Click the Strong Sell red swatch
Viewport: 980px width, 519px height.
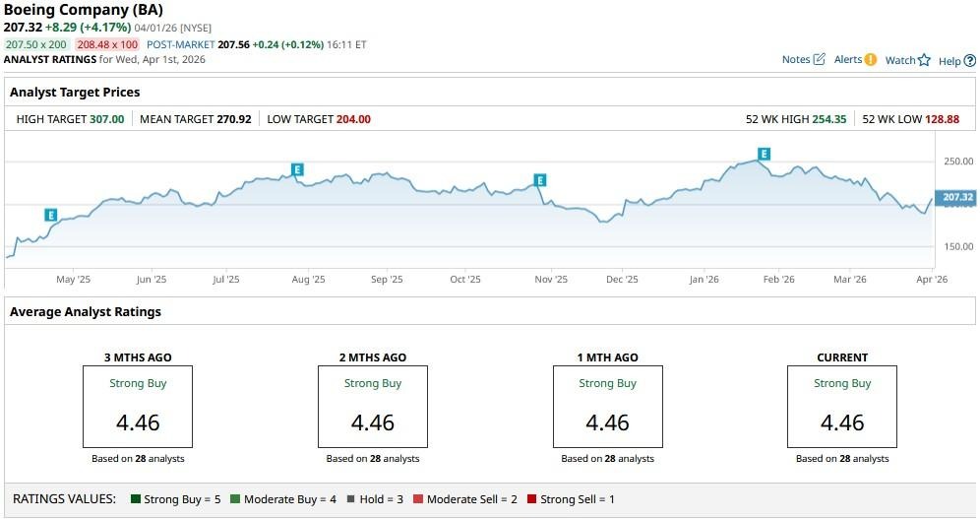pos(532,499)
